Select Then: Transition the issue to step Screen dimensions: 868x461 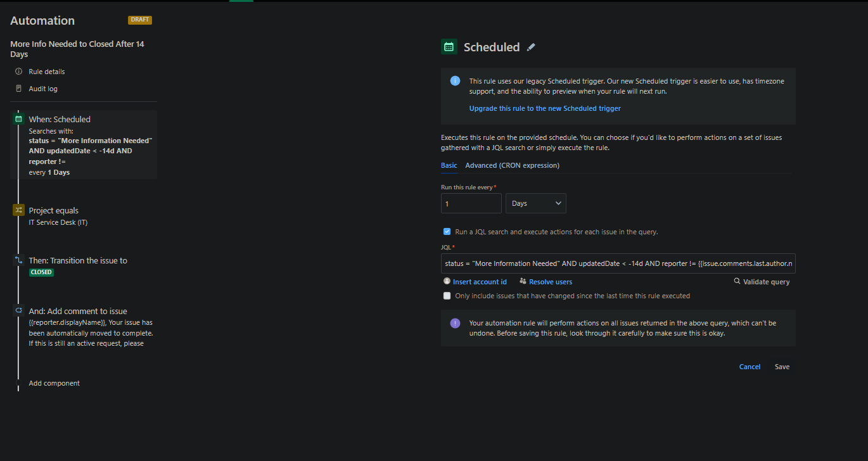click(x=84, y=266)
